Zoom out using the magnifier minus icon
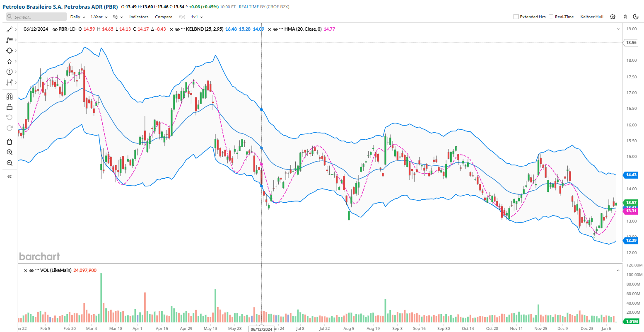Screen dimensions: 644x332 [x=10, y=163]
